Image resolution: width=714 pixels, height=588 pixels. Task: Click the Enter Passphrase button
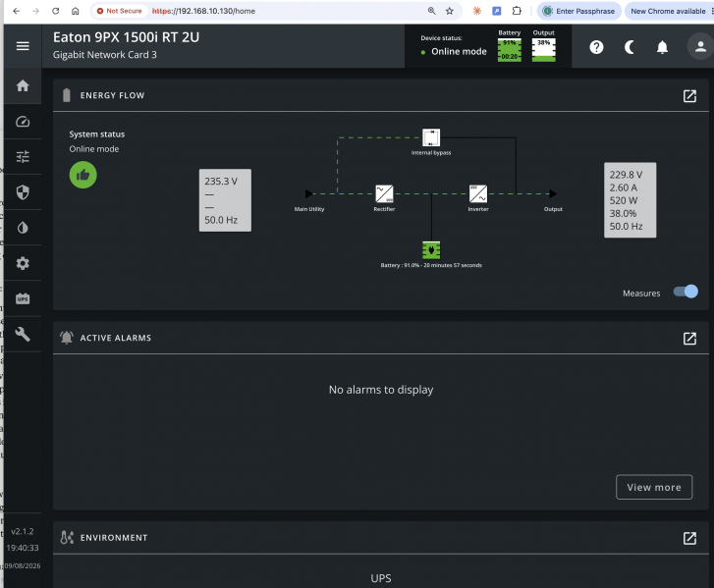pos(579,11)
